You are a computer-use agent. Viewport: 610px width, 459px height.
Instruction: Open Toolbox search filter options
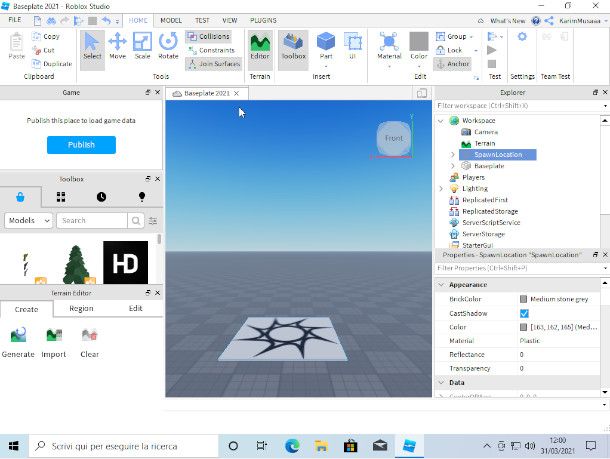153,221
